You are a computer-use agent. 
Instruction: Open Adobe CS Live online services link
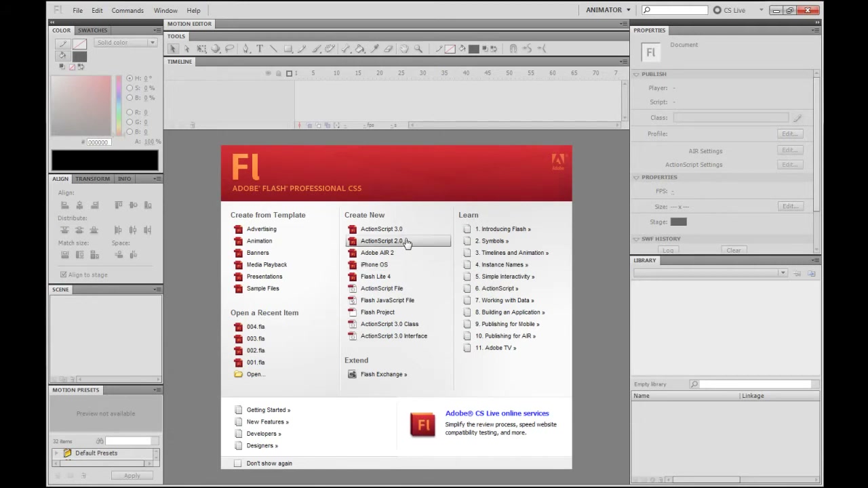coord(497,413)
